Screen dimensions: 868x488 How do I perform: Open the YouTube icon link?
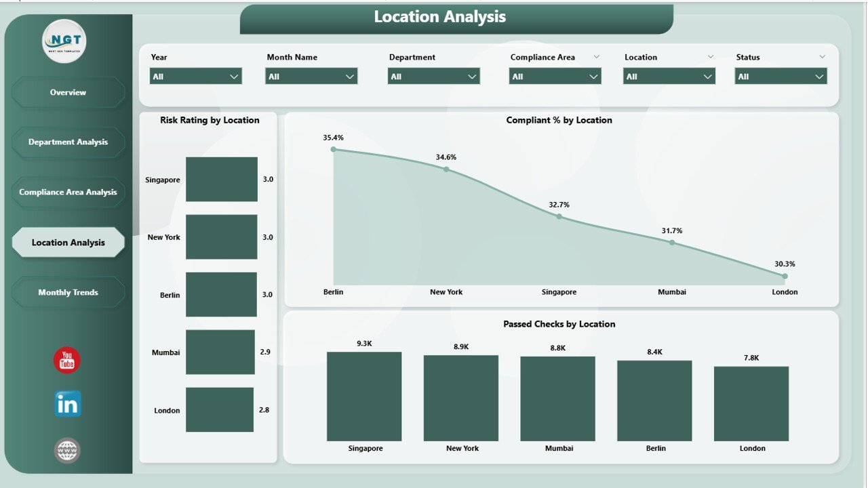(x=67, y=361)
